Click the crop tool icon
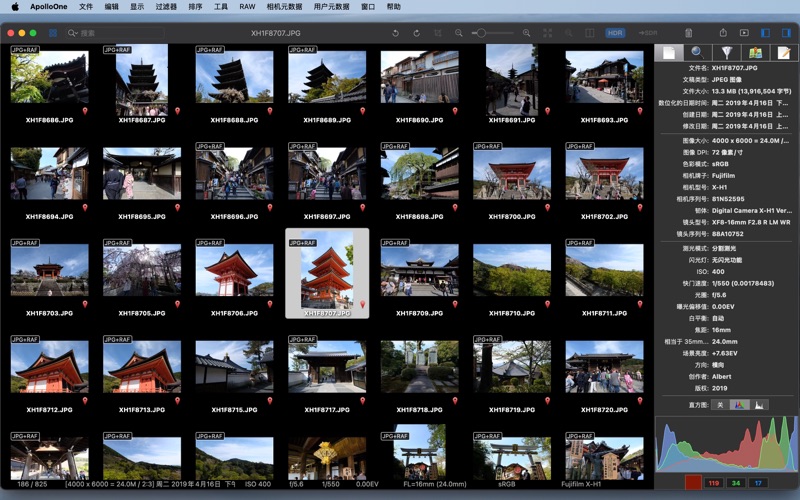800x500 pixels. [438, 33]
